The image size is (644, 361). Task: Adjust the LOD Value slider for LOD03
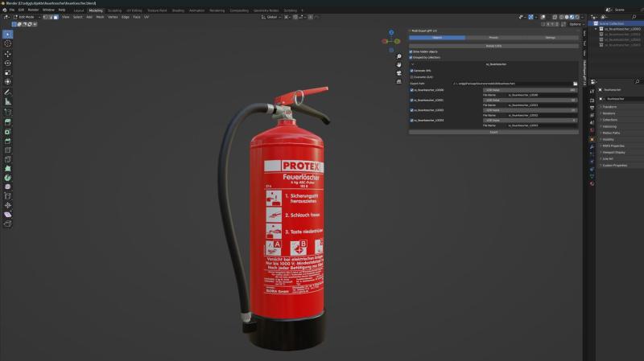530,121
